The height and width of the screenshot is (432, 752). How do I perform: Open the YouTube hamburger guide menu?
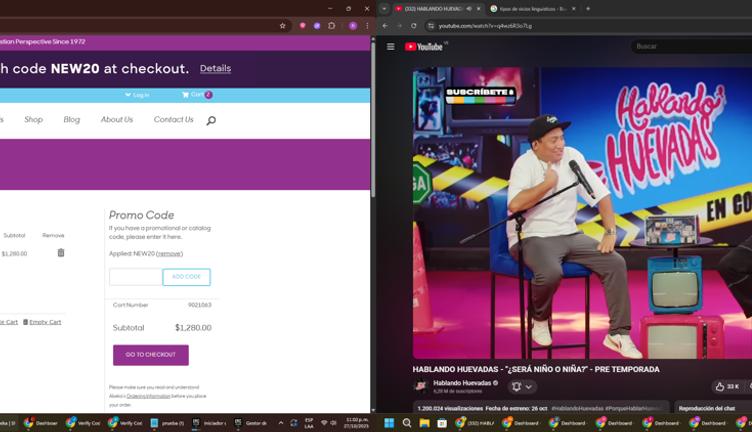391,47
